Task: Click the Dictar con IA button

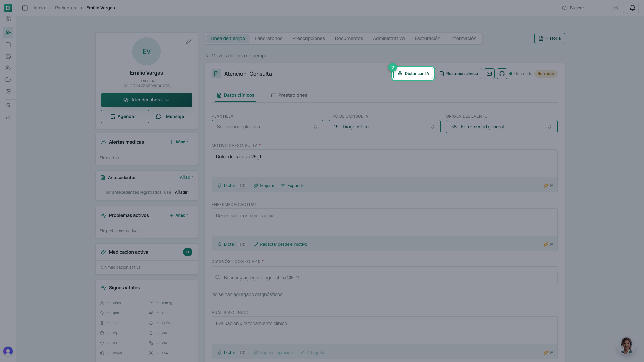Action: coord(413,74)
